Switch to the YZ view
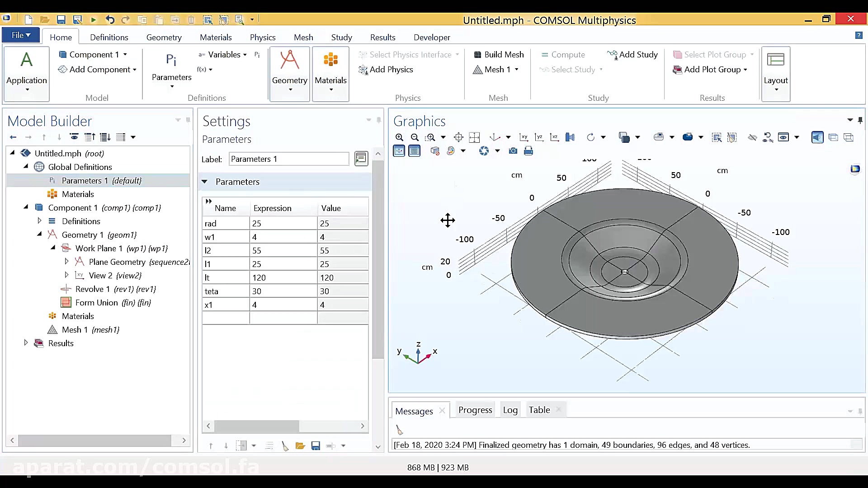This screenshot has height=488, width=868. (x=539, y=137)
